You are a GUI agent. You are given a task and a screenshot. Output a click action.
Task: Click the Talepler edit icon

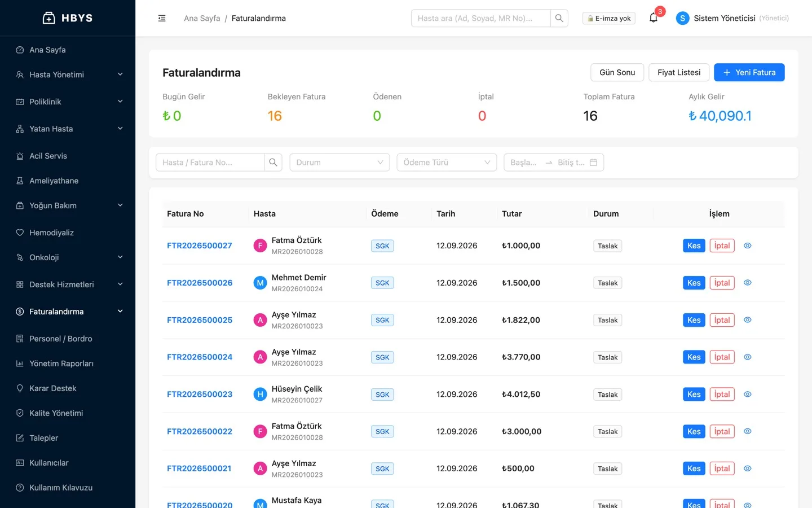[20, 438]
